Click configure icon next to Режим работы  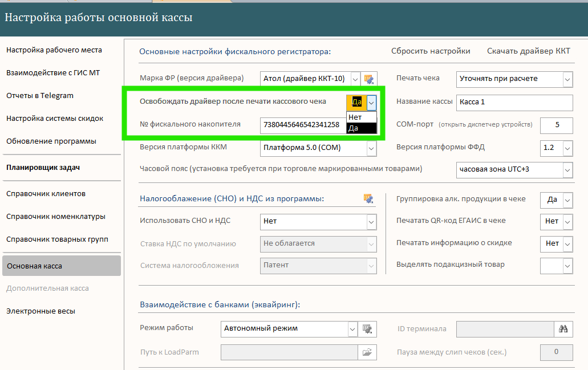(367, 329)
